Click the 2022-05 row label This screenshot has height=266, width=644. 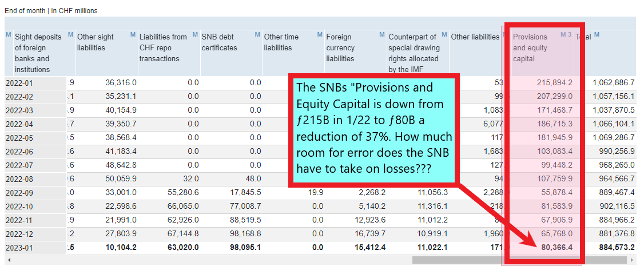(19, 138)
